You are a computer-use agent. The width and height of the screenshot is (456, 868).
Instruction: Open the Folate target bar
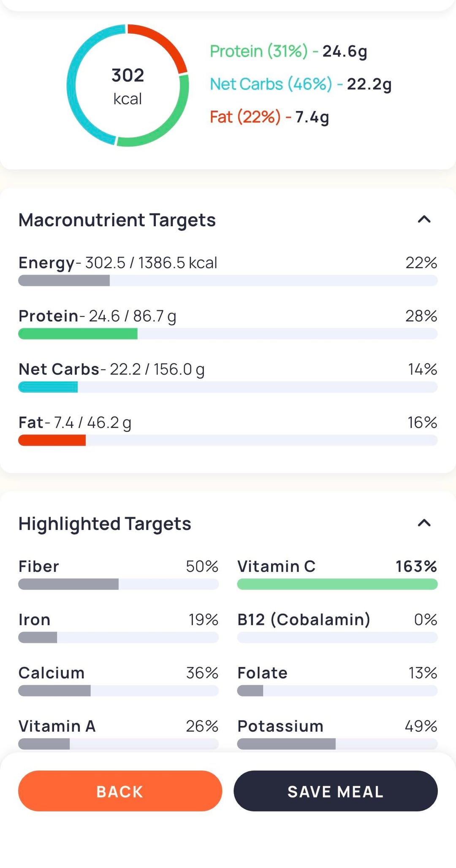(x=337, y=690)
